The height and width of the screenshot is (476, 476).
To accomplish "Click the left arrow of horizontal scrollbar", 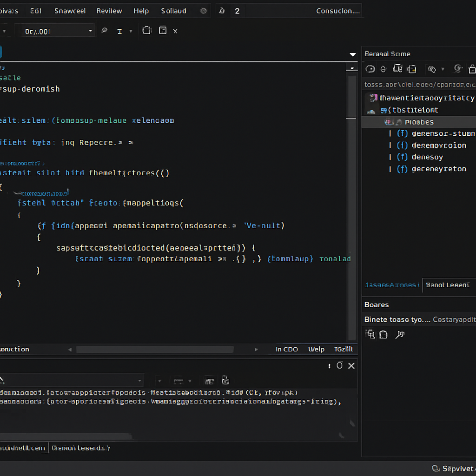I will click(x=70, y=350).
